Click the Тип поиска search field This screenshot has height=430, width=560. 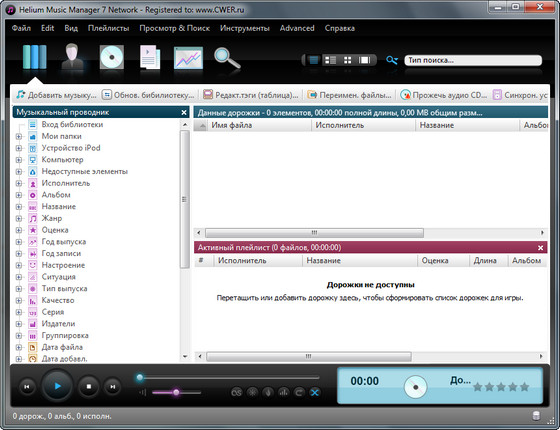click(473, 60)
